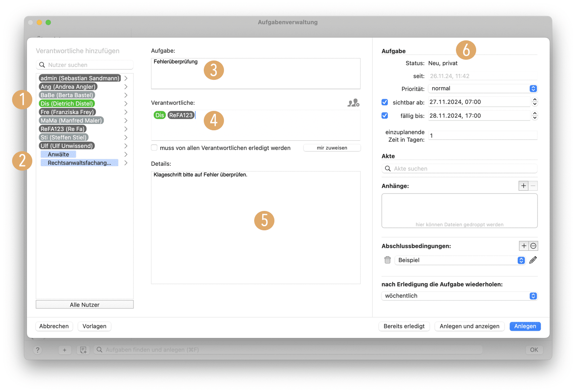The height and width of the screenshot is (392, 577).
Task: Expand chevron for Ulf (Ulf Unwissend)
Action: [126, 146]
